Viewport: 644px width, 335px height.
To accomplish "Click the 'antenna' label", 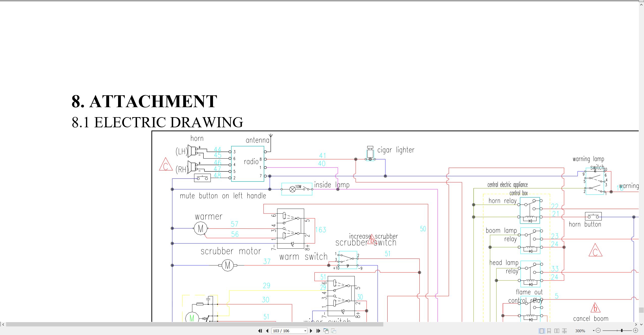I will tap(258, 140).
